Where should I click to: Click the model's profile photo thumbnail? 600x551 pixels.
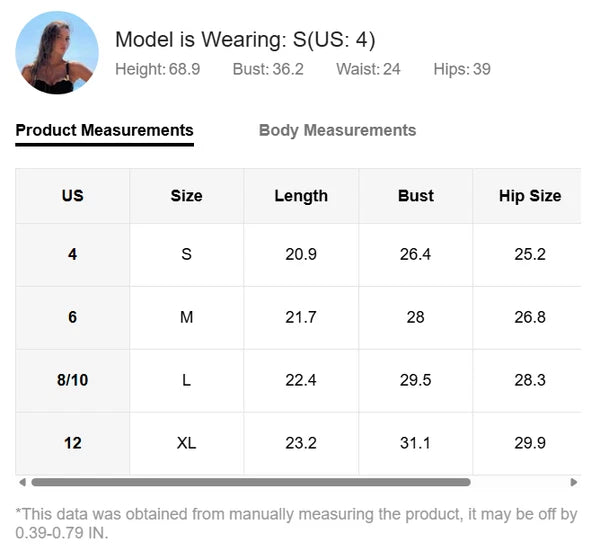coord(57,53)
